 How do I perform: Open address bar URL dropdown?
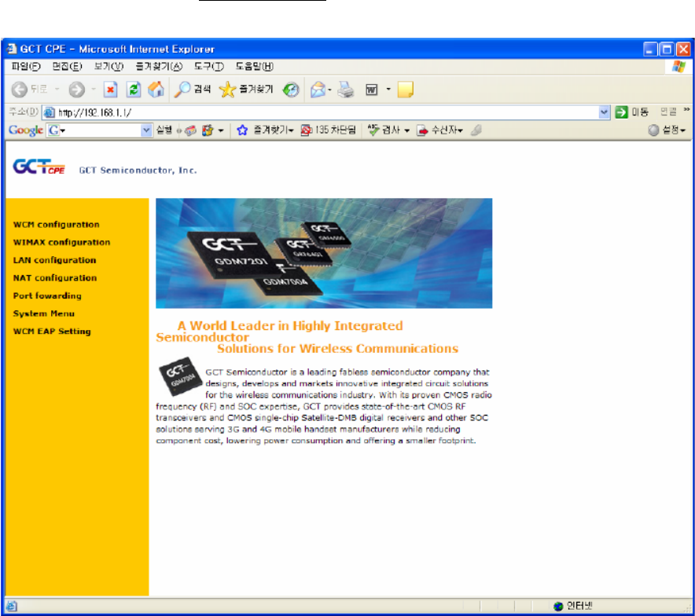(x=604, y=112)
